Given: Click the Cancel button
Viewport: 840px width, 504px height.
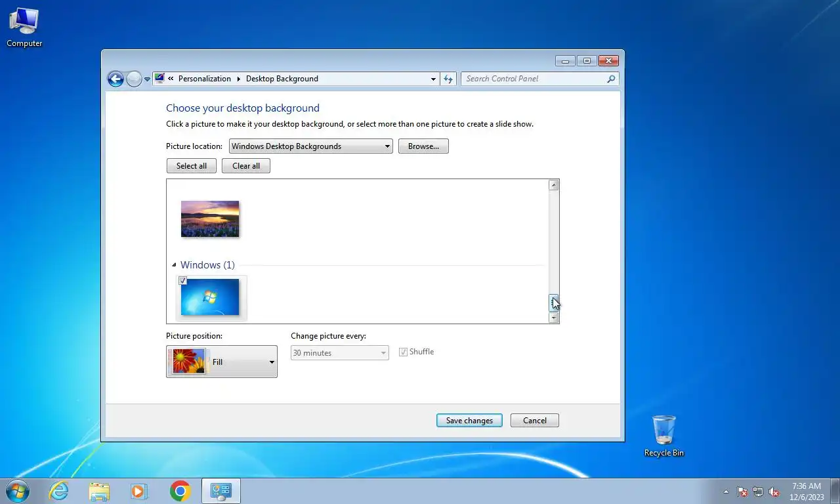Looking at the screenshot, I should pos(535,421).
